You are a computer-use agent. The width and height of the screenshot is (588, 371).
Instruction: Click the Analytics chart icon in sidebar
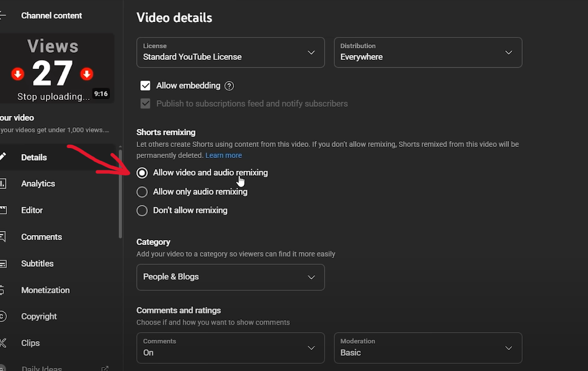(3, 183)
